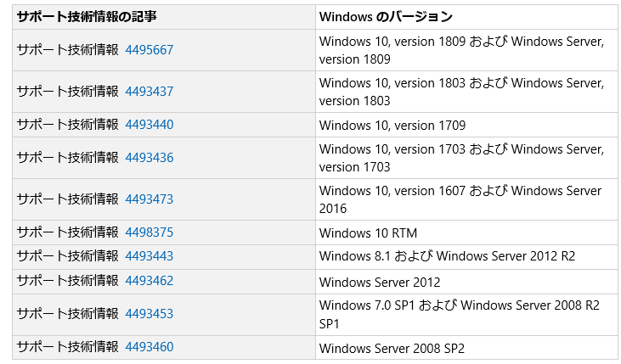The image size is (621, 364).
Task: Click 'サポート技術情報' label beside 4493437
Action: coord(68,92)
